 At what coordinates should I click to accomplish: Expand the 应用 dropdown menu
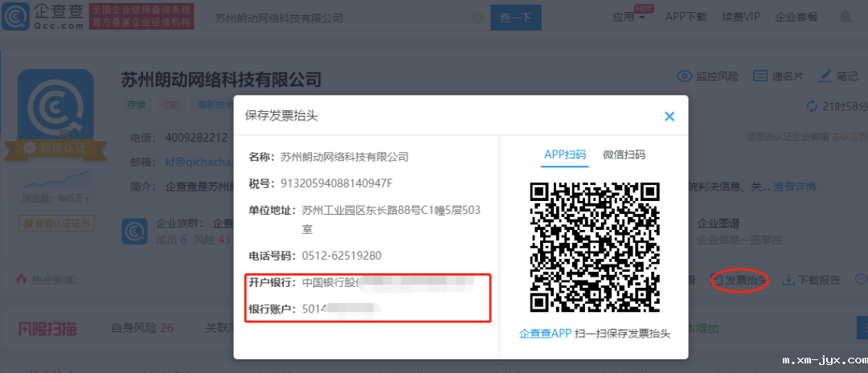click(x=628, y=17)
